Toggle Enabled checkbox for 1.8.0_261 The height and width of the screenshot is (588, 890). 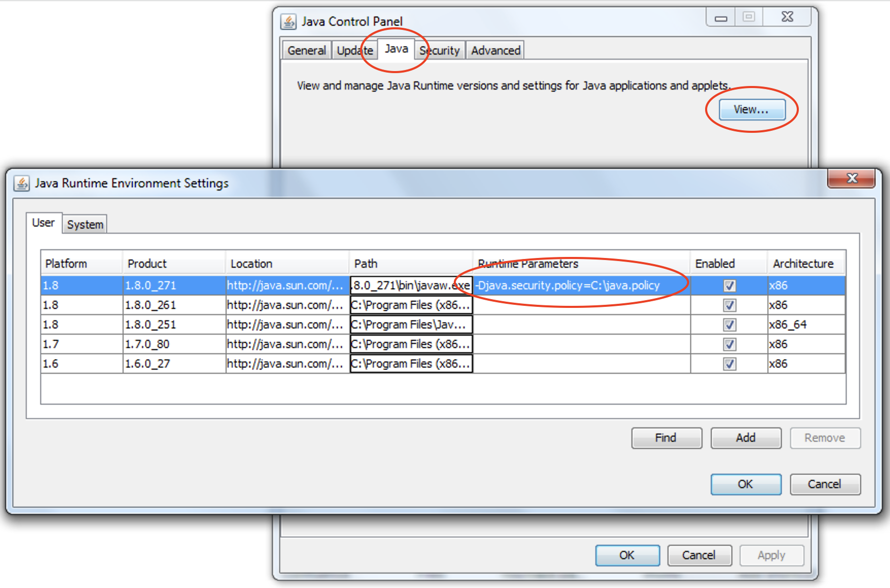pos(729,305)
